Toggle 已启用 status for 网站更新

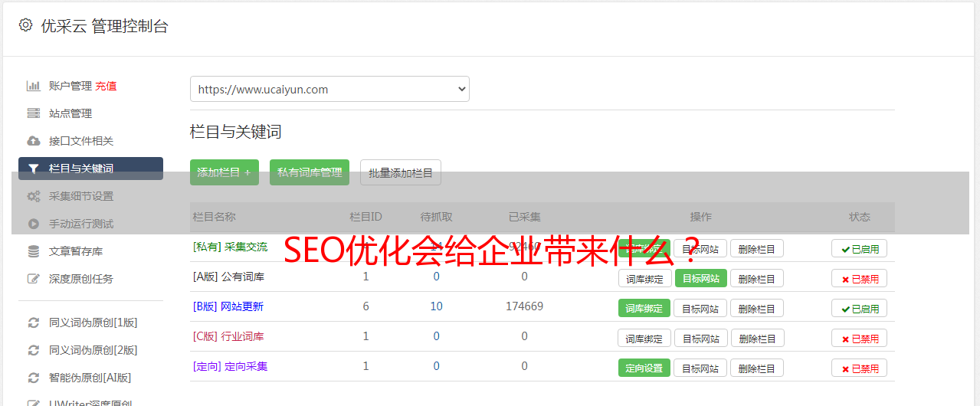tap(860, 308)
